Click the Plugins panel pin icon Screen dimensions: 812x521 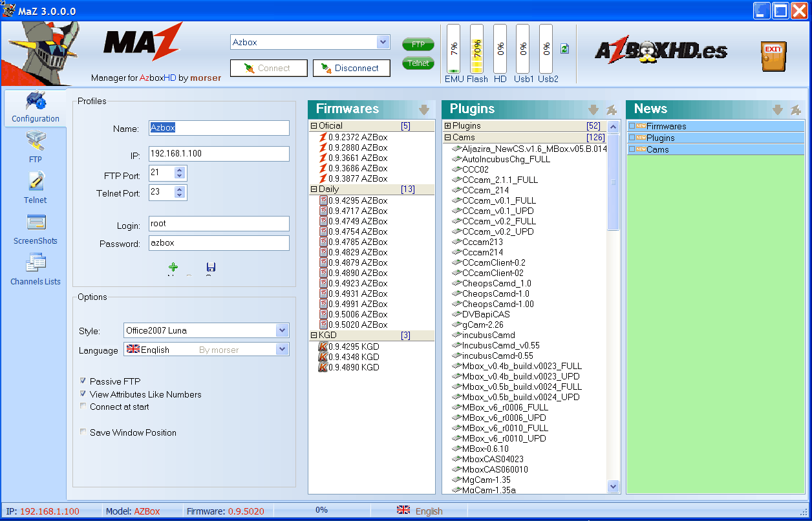611,109
